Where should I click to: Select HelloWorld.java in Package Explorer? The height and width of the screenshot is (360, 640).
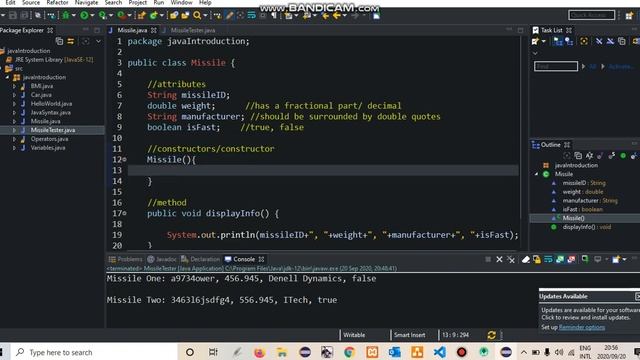coord(51,104)
